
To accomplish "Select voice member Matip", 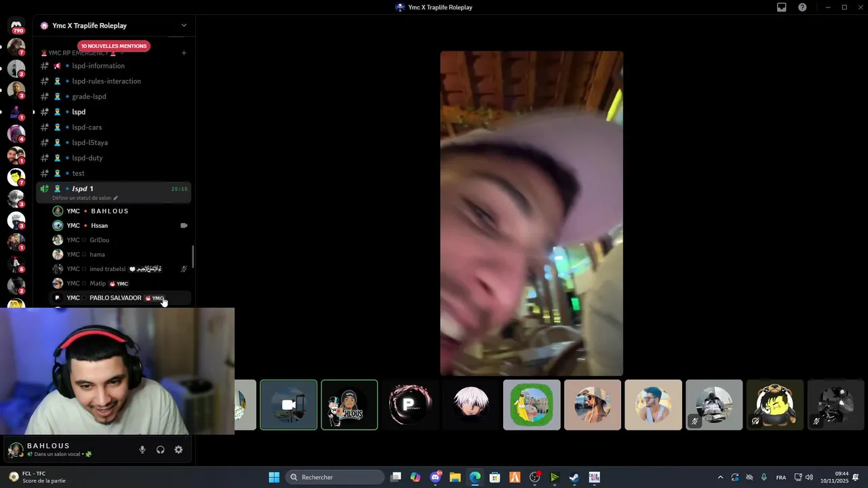I will (121, 283).
